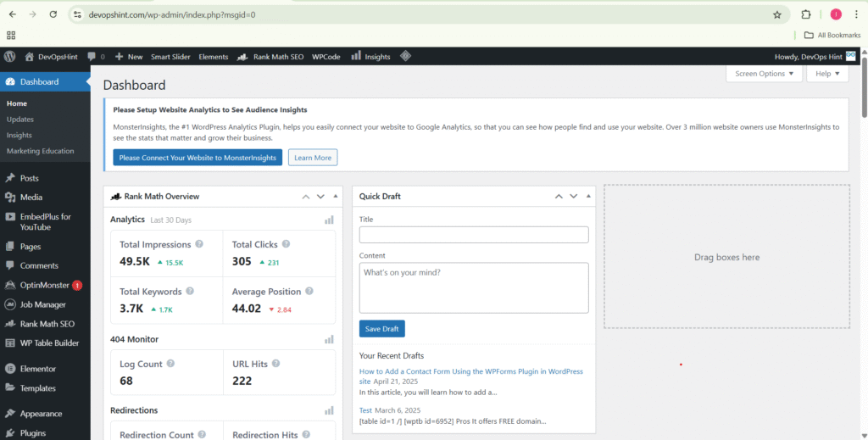Open the 404 Monitor bar chart icon
This screenshot has height=440, width=868.
[330, 339]
